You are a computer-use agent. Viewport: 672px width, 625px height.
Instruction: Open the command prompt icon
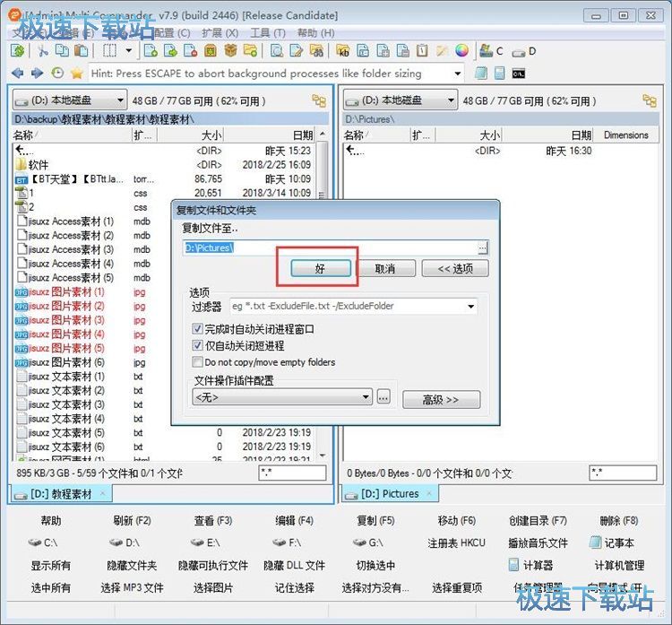pyautogui.click(x=519, y=74)
